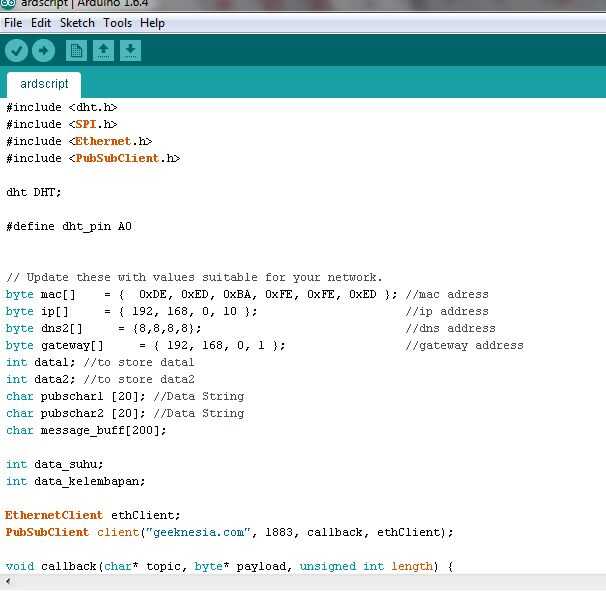The image size is (606, 591).
Task: Click the 'int data_suhu;' line
Action: coord(54,465)
